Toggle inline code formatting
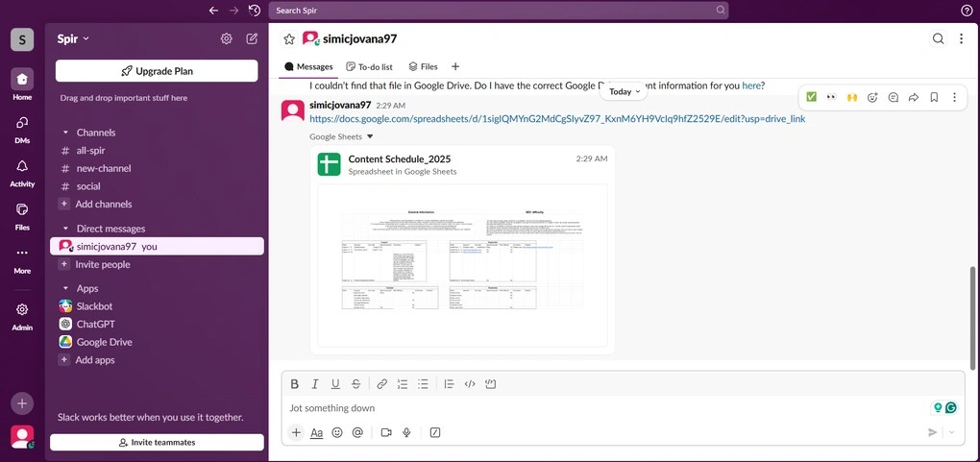Image resolution: width=980 pixels, height=462 pixels. click(470, 384)
